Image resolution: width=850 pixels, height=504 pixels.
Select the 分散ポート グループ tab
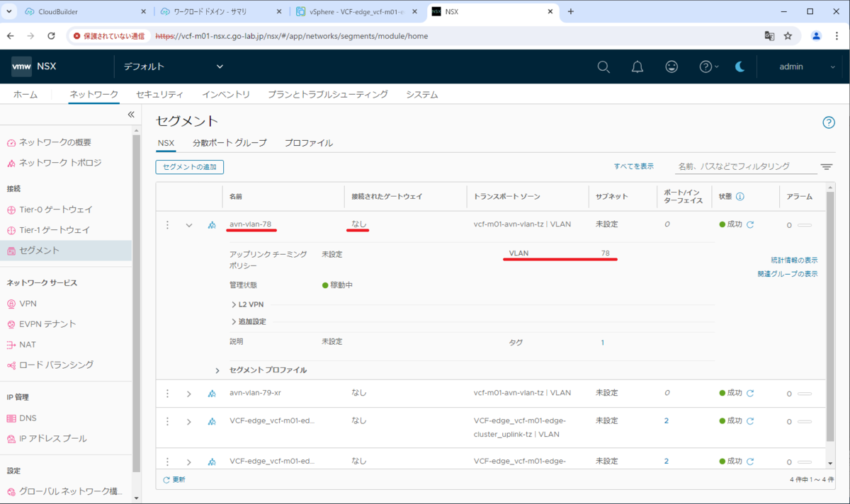(x=229, y=143)
